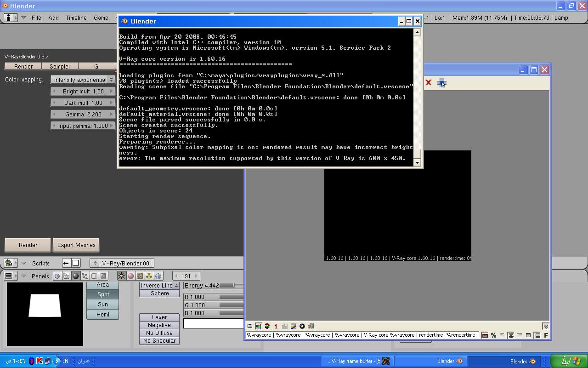588x368 pixels.
Task: Open the Scene context image icon
Action: tap(103, 276)
